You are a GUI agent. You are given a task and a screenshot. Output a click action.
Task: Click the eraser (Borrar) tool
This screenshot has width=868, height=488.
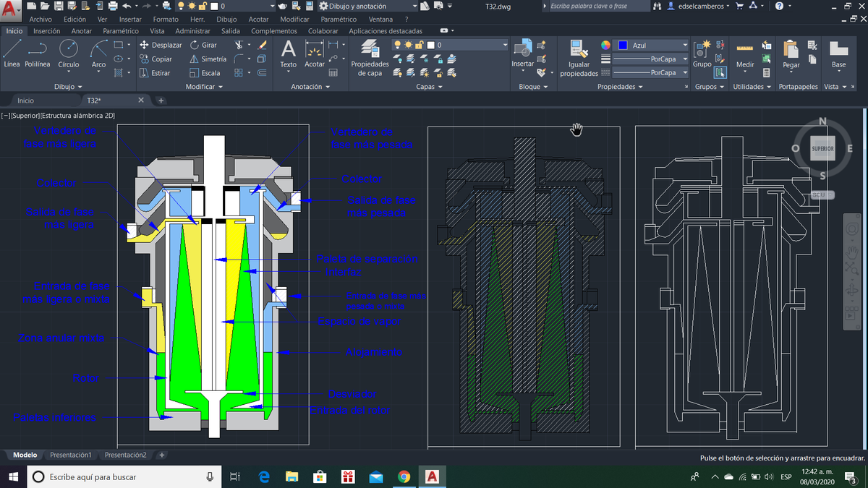point(262,45)
